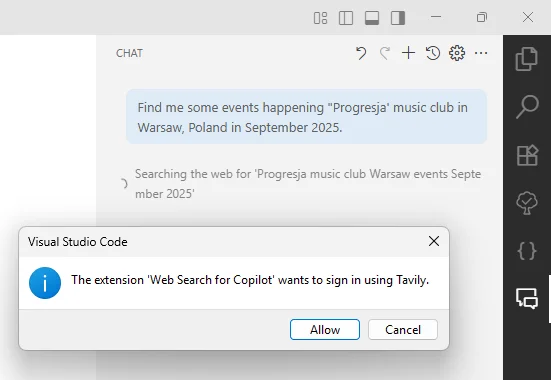Image resolution: width=551 pixels, height=380 pixels.
Task: Click the redo chat request arrow
Action: tap(385, 53)
